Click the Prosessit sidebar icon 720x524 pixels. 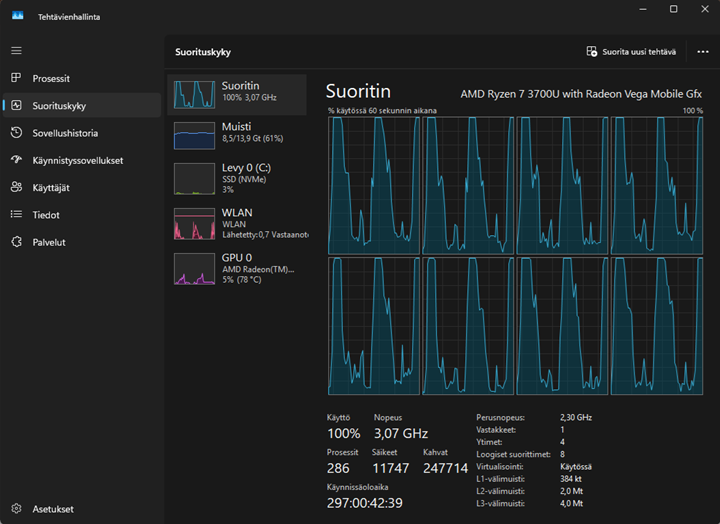[16, 78]
